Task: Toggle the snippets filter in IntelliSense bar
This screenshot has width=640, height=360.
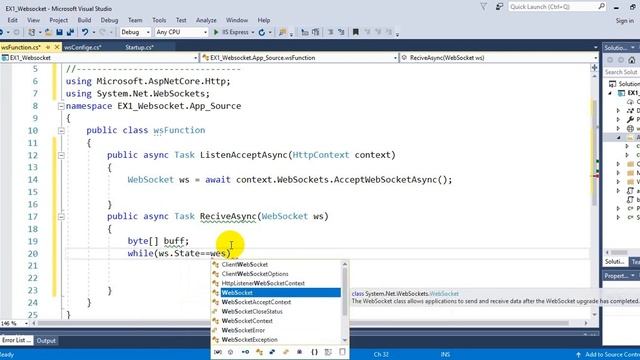Action: point(342,352)
